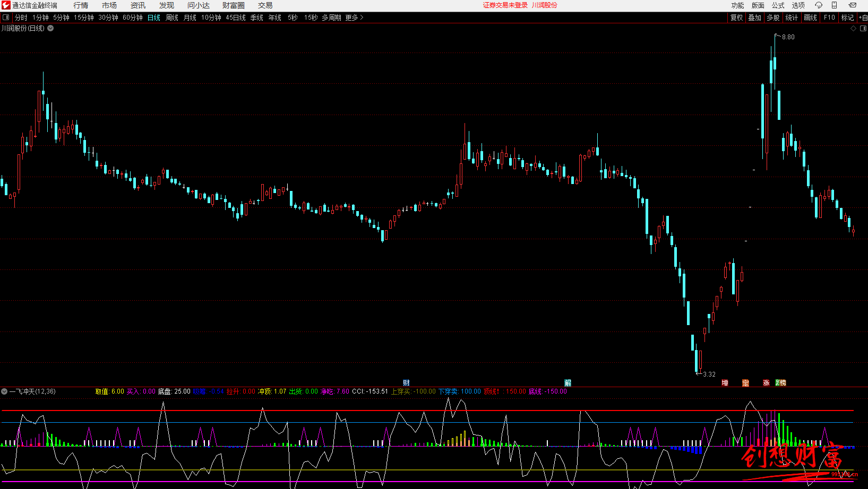Open the mobile phone version icon
The height and width of the screenshot is (489, 868).
coord(835,5)
